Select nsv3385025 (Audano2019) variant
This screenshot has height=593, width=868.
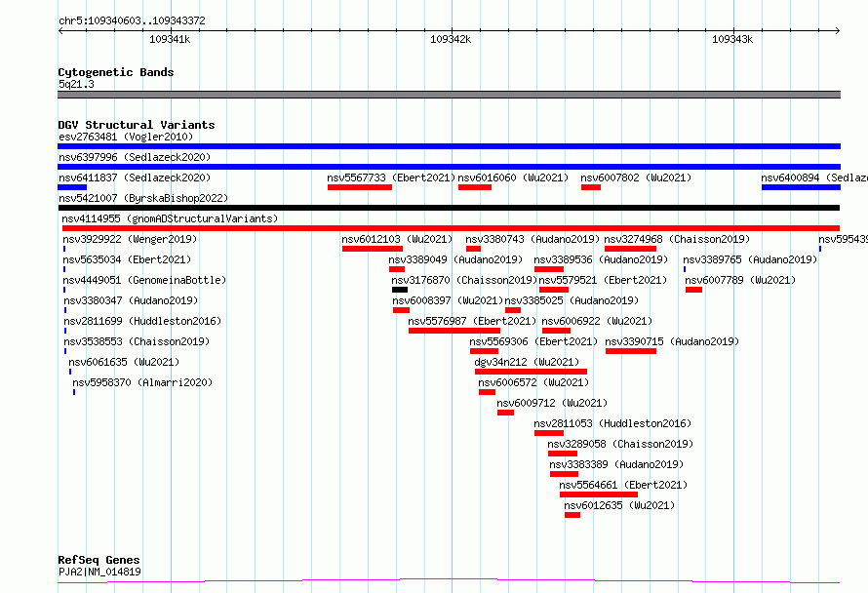point(572,300)
